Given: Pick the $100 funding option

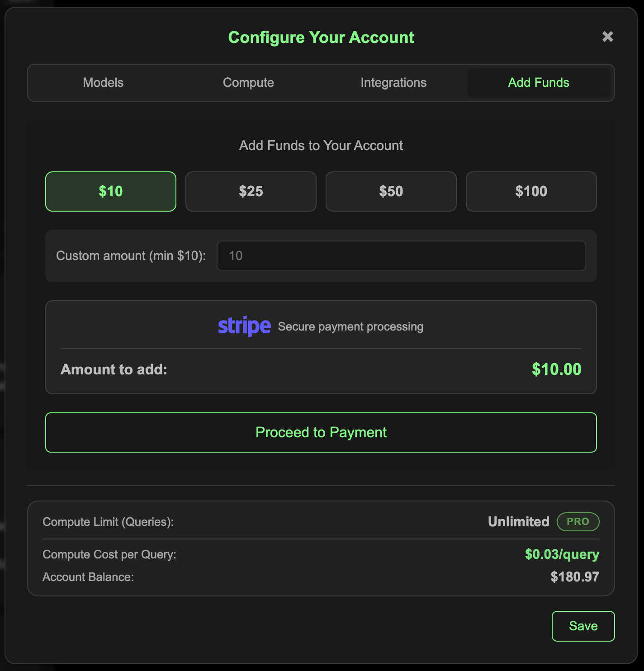Looking at the screenshot, I should [531, 191].
